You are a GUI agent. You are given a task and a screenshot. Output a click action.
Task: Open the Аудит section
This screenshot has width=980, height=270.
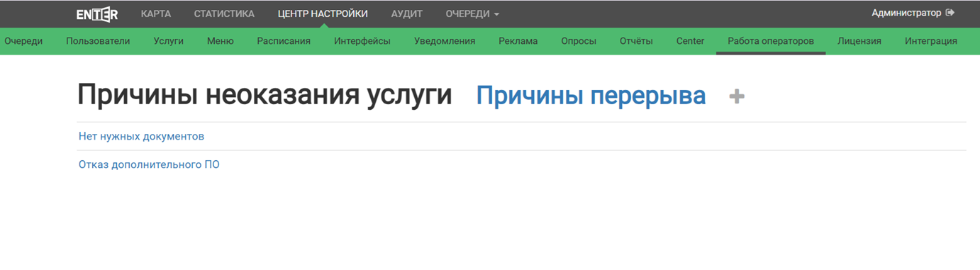pos(407,13)
